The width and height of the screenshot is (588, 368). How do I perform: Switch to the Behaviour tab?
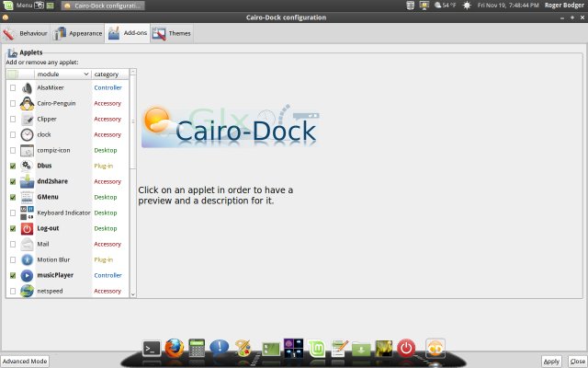coord(25,34)
